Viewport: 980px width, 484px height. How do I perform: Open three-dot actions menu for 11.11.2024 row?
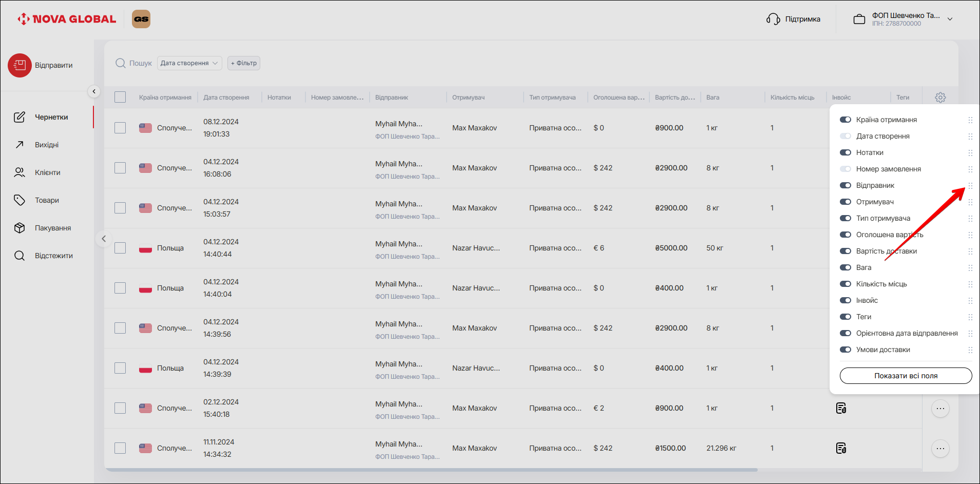[940, 448]
